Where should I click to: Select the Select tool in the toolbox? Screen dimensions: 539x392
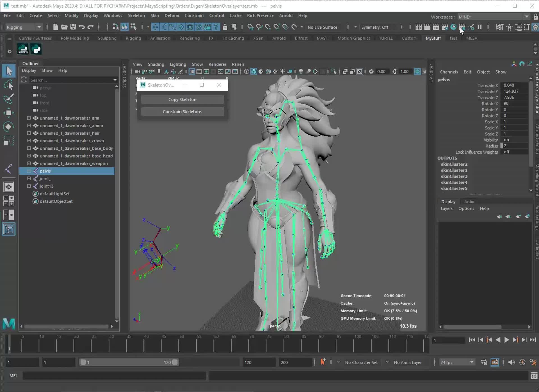9,71
